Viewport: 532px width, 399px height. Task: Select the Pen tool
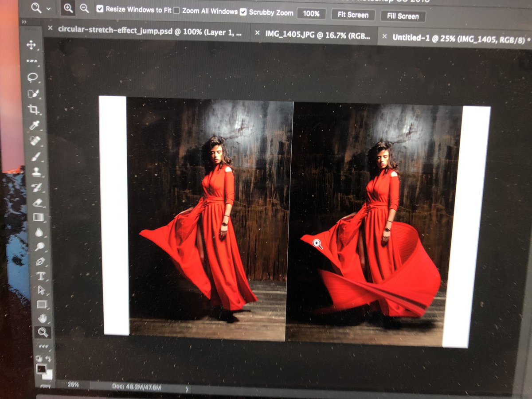pos(40,262)
